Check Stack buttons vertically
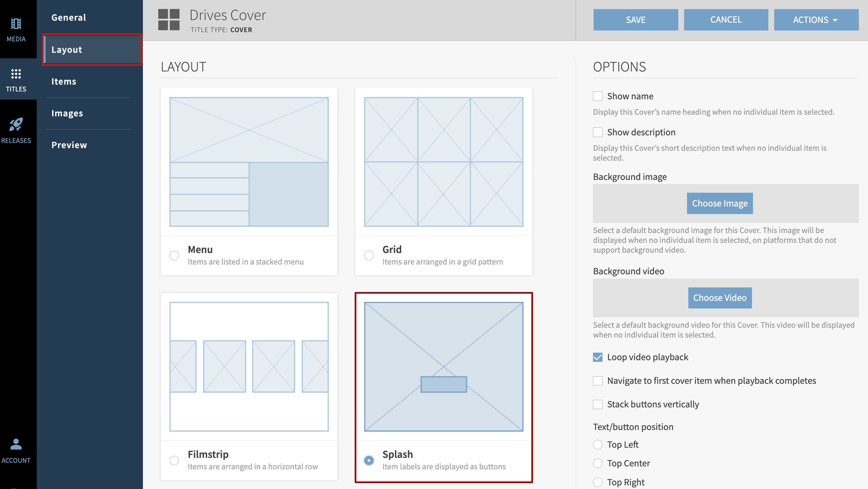This screenshot has width=868, height=489. (598, 404)
